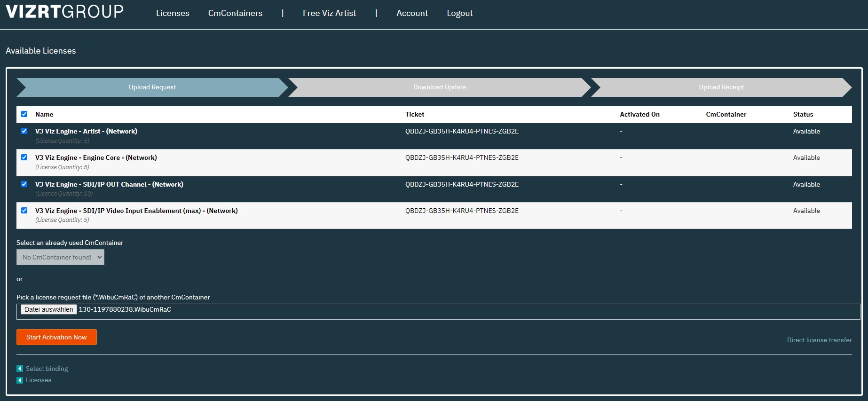Click the Available Licenses heading
The image size is (868, 401).
pyautogui.click(x=41, y=51)
